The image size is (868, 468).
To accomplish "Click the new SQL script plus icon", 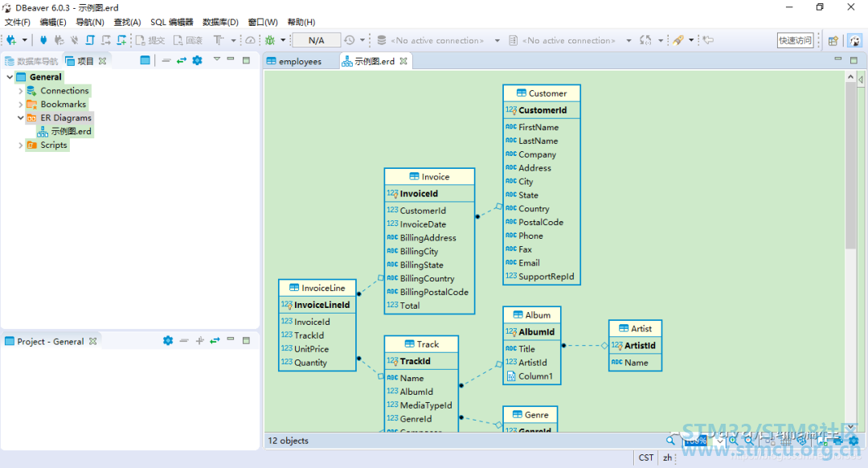I will pos(121,40).
